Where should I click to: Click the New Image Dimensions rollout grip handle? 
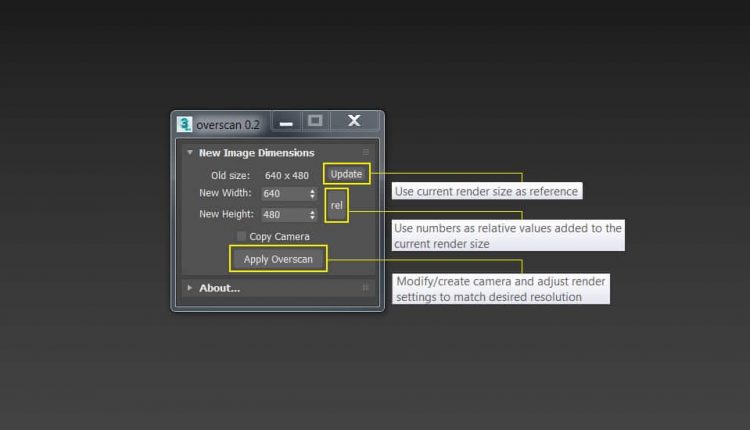366,153
